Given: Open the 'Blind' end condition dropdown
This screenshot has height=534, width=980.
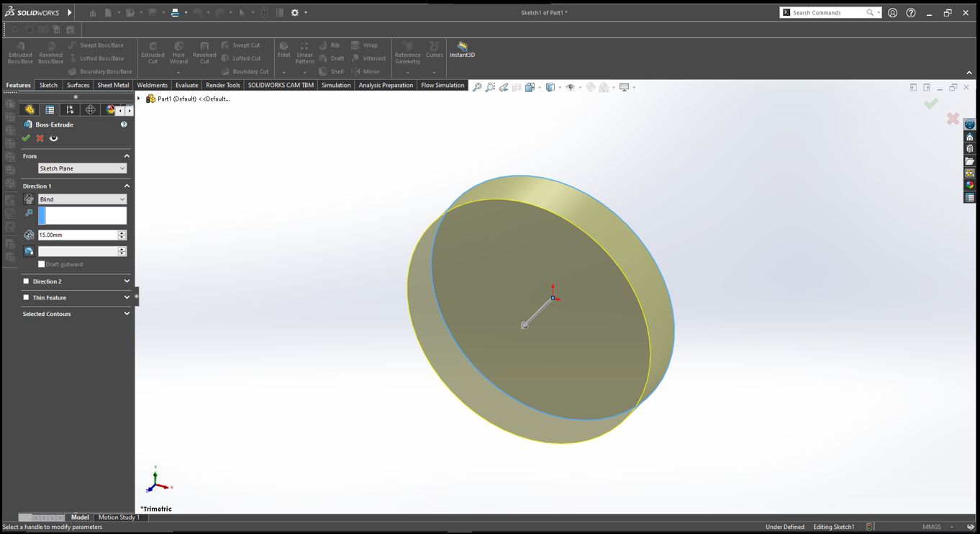Looking at the screenshot, I should (x=82, y=199).
